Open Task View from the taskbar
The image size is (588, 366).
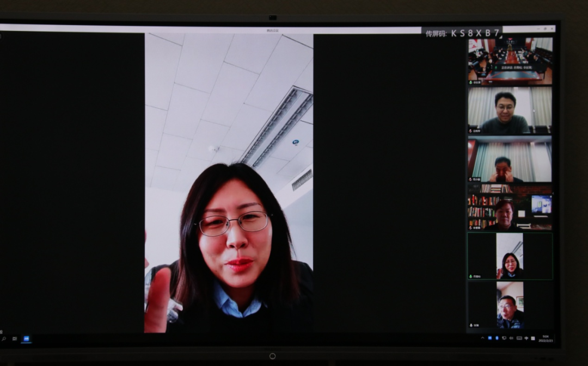click(x=14, y=339)
